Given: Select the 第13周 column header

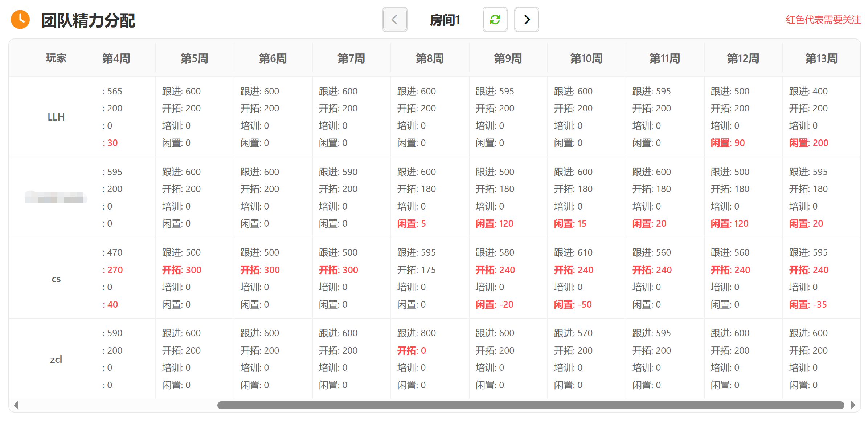Looking at the screenshot, I should point(822,58).
